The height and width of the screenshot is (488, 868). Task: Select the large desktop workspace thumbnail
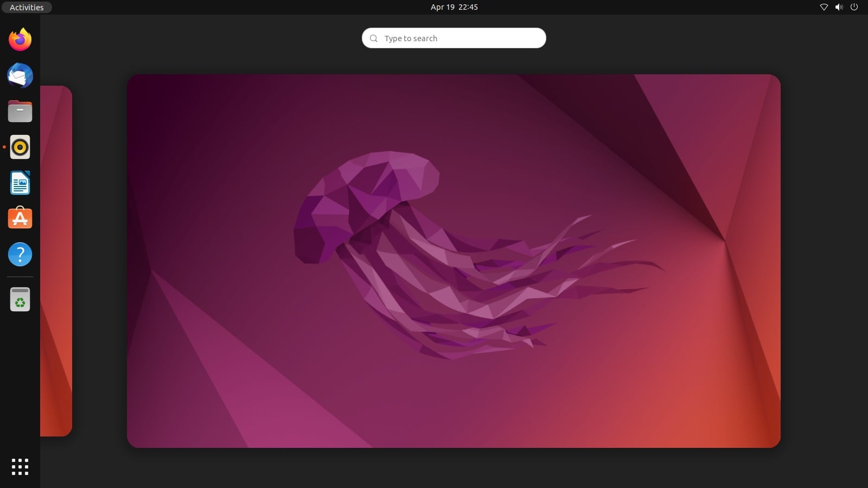tap(454, 260)
